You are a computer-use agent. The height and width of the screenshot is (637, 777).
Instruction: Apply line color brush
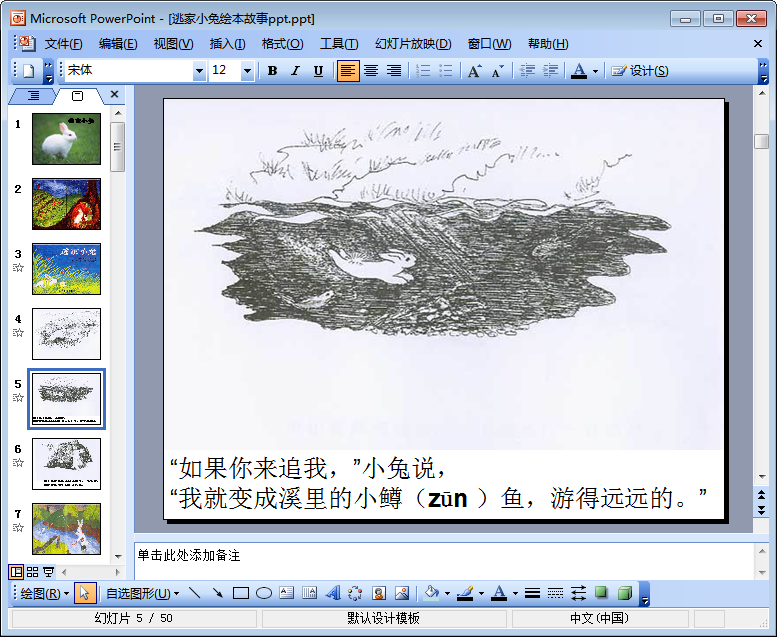tap(465, 593)
